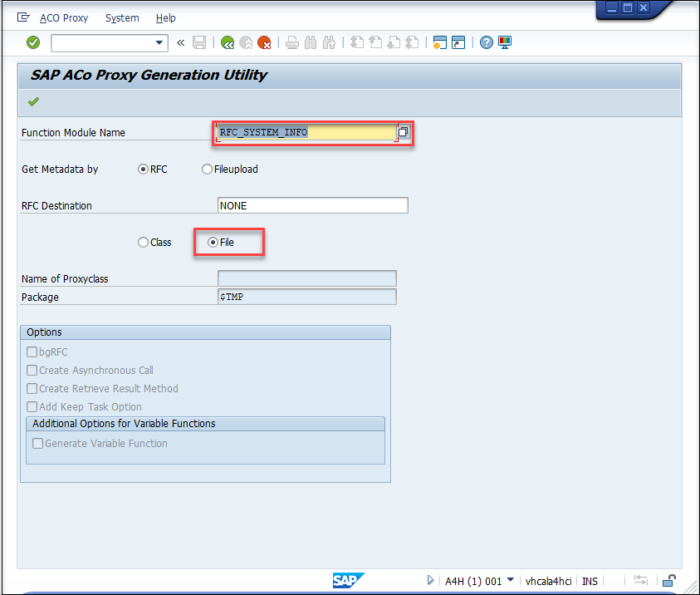Screen dimensions: 700x595
Task: Click the green Enter checkmark in toolbar
Action: click(33, 42)
